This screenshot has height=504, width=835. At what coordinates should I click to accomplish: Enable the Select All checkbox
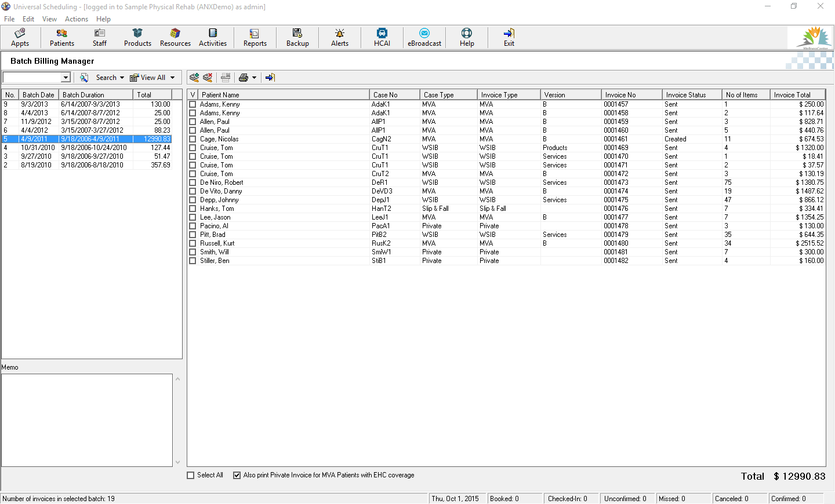[190, 475]
